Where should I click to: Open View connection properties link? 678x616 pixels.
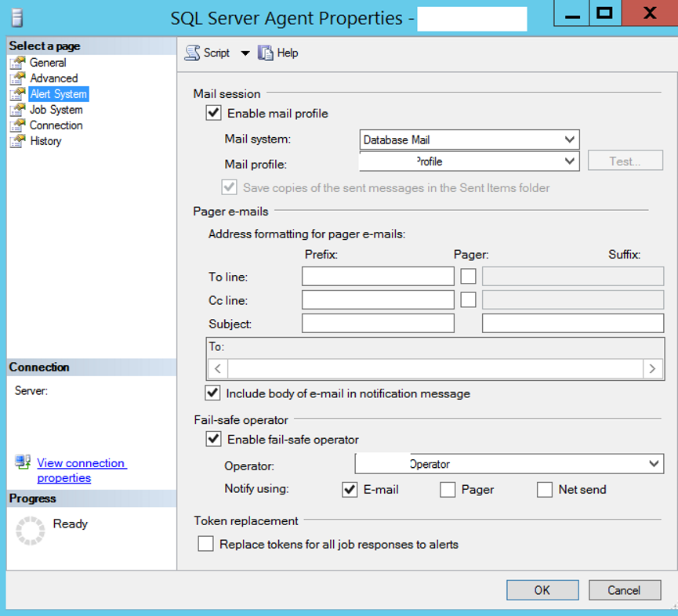(82, 470)
